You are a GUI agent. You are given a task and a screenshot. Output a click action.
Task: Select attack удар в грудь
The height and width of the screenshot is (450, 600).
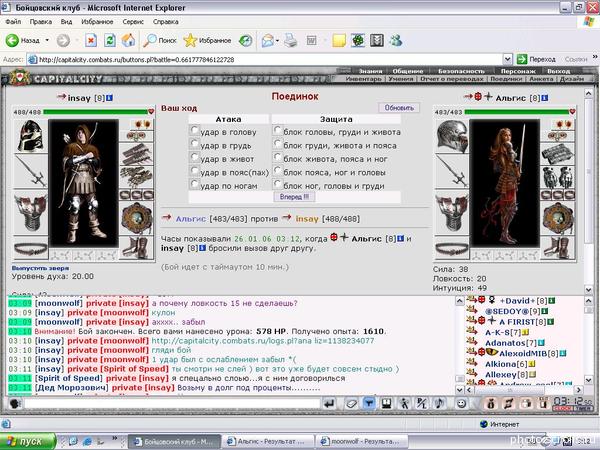194,144
